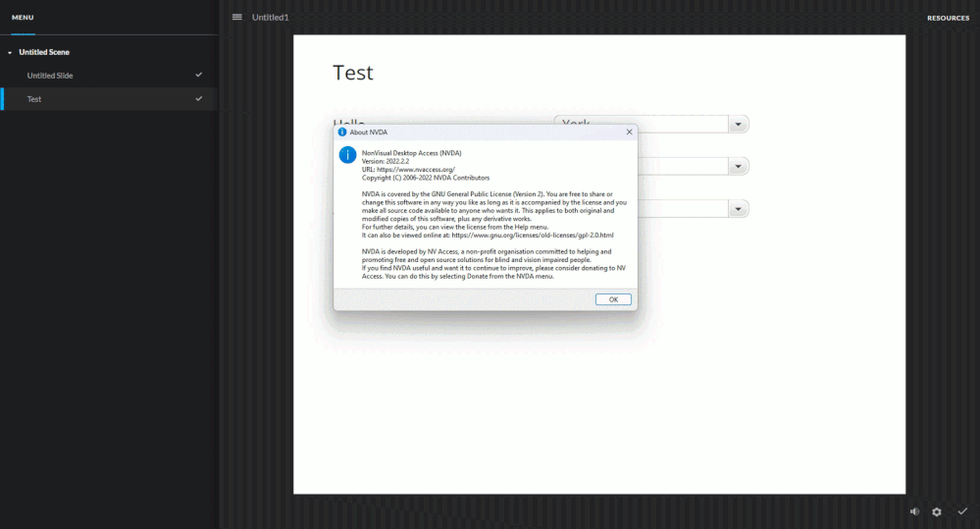
Task: Click the checkmark next to Untitled Slide
Action: pos(199,75)
